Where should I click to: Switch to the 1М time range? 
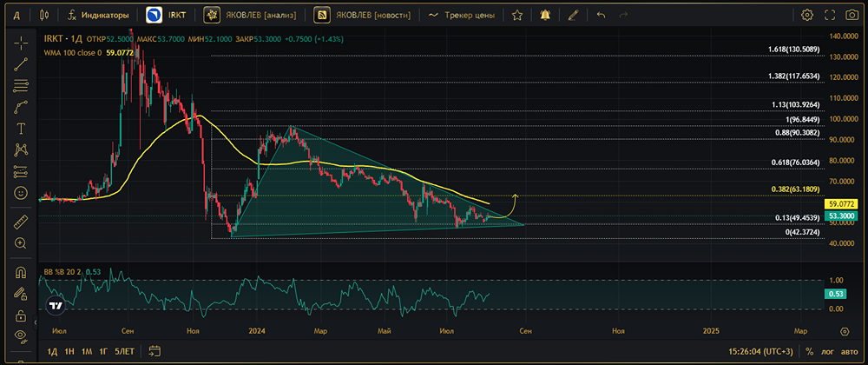(87, 351)
